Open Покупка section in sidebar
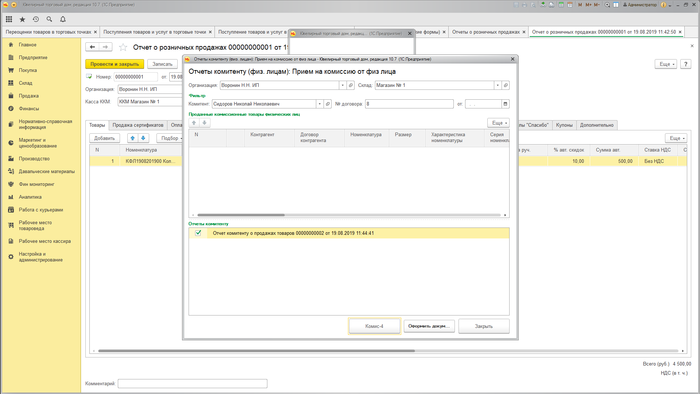Viewport: 700px width, 394px height. pos(28,70)
